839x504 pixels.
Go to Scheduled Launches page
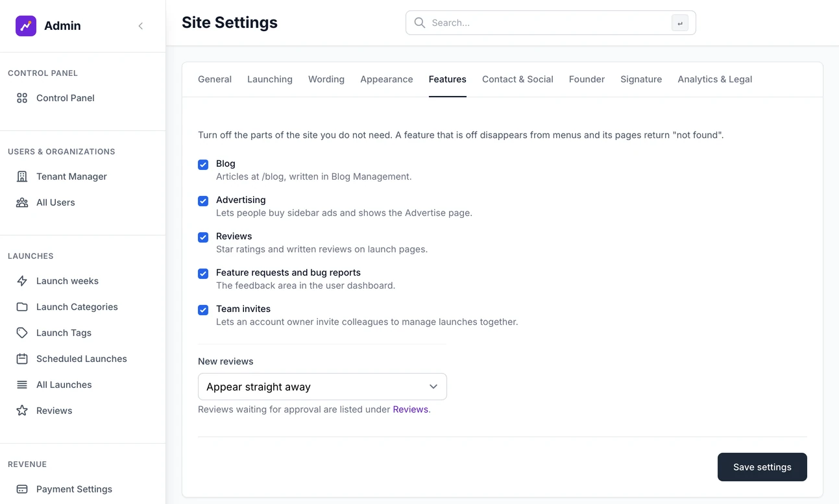click(x=83, y=359)
